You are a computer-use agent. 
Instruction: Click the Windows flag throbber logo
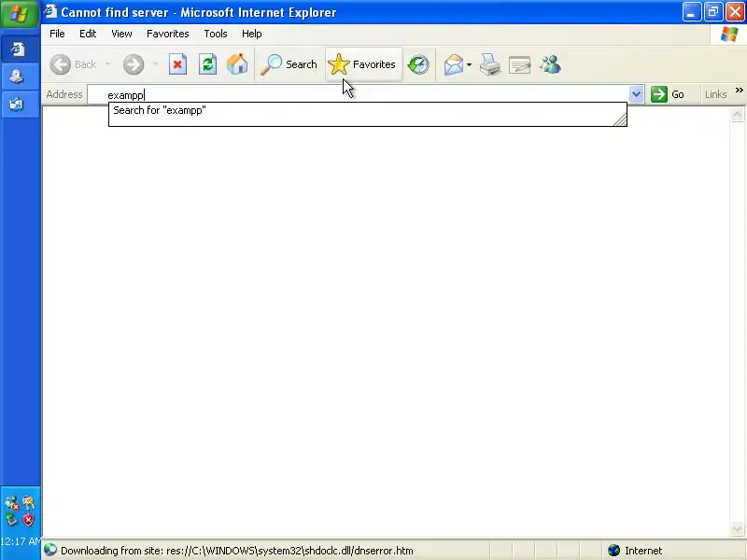[x=728, y=34]
